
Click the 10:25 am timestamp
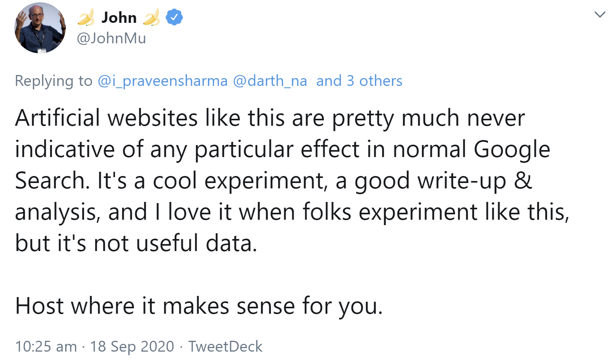[x=46, y=346]
